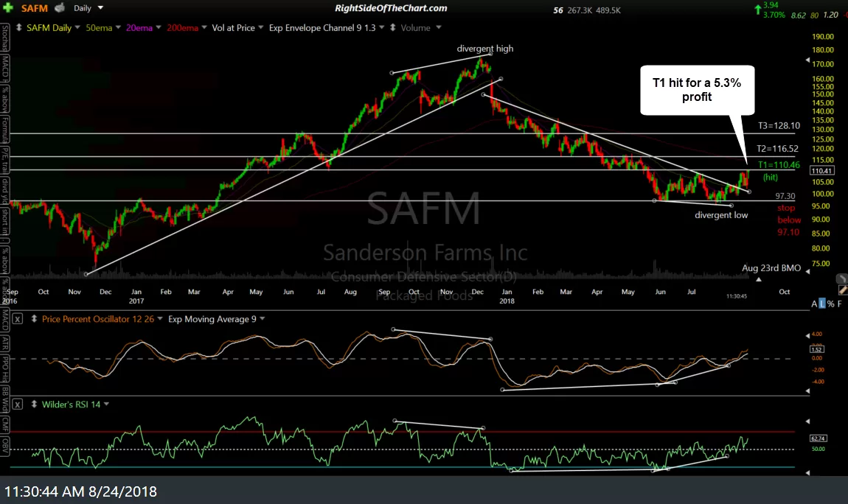Image resolution: width=848 pixels, height=504 pixels.
Task: Click the orange SAFM ticker symbol
Action: [x=34, y=8]
